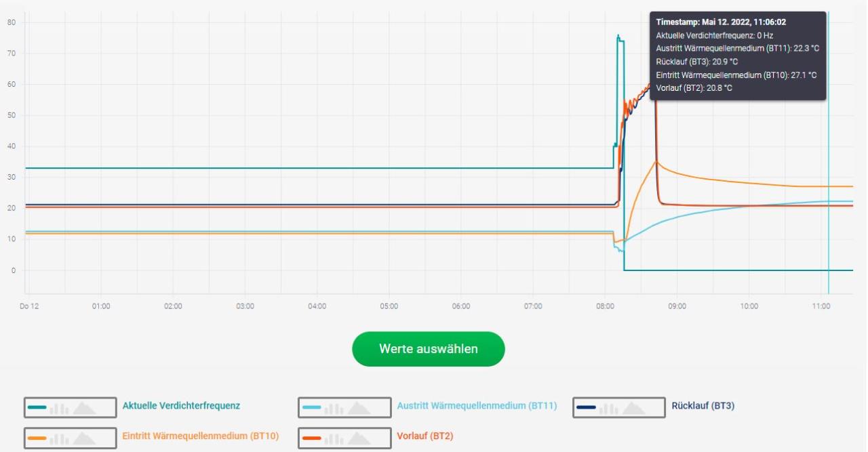Click the 11:00 time axis label
Image resolution: width=868 pixels, height=452 pixels.
point(821,306)
